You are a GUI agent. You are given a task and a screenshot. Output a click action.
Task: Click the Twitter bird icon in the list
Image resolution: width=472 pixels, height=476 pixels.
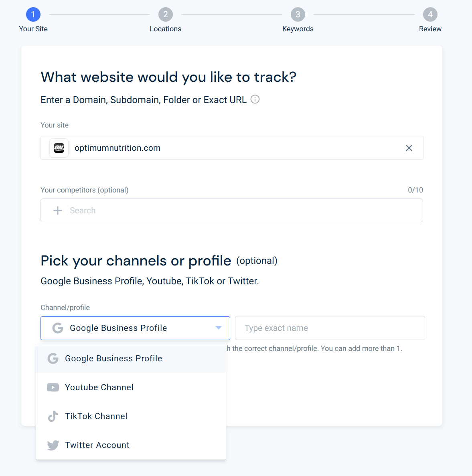tap(53, 445)
